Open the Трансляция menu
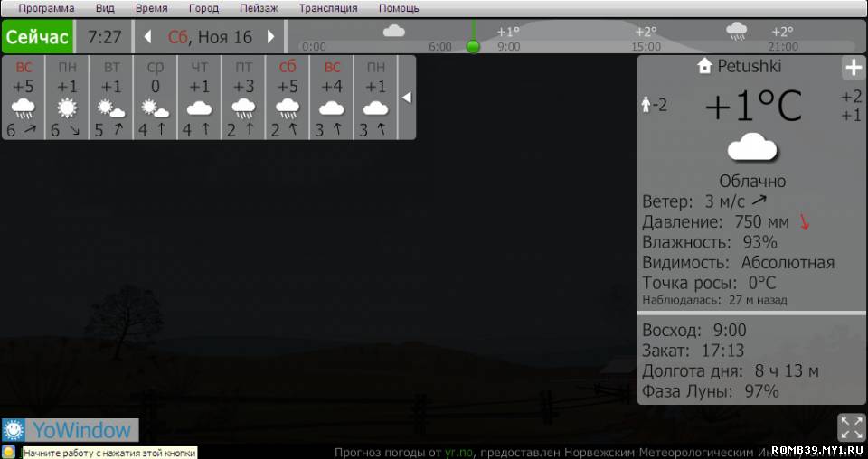 [x=328, y=8]
